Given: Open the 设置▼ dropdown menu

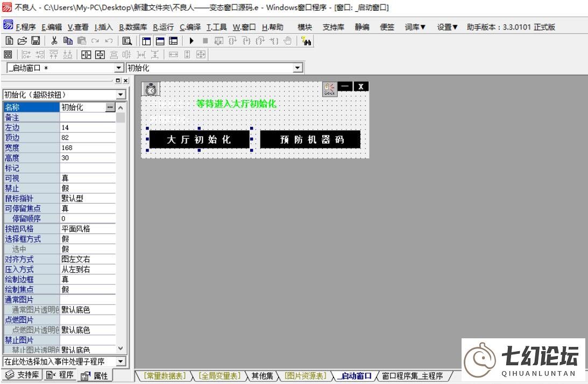Looking at the screenshot, I should pos(448,27).
